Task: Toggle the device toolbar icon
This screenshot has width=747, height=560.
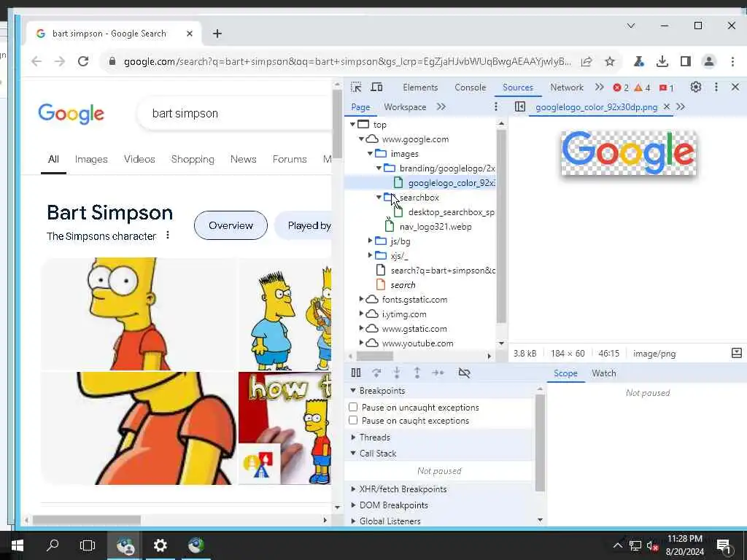Action: (376, 87)
